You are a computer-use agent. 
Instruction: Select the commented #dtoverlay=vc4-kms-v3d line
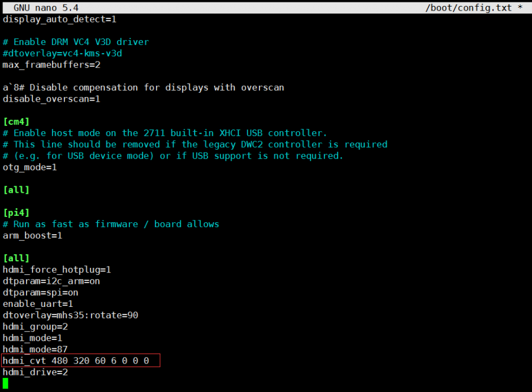(x=62, y=53)
